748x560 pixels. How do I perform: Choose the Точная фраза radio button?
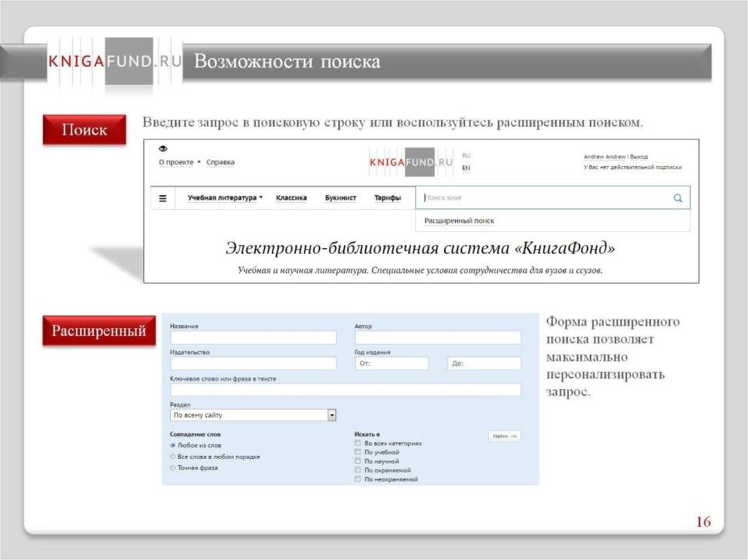(x=173, y=468)
